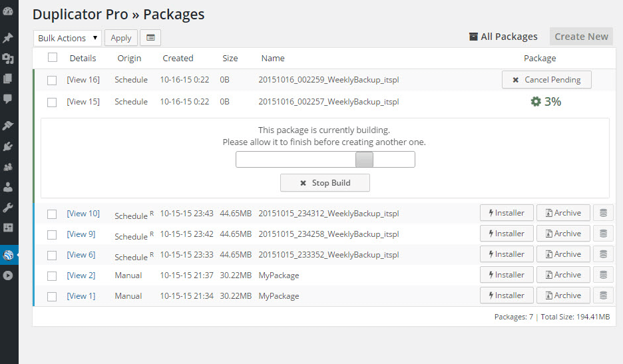
Task: Open the Bulk Actions dropdown
Action: tap(67, 38)
